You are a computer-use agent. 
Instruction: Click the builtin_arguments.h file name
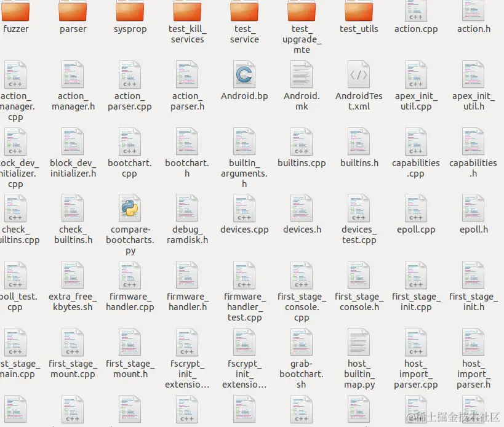tap(244, 174)
